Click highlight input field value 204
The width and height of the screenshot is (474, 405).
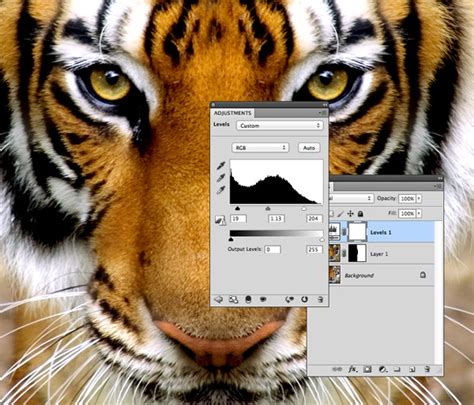pyautogui.click(x=314, y=219)
